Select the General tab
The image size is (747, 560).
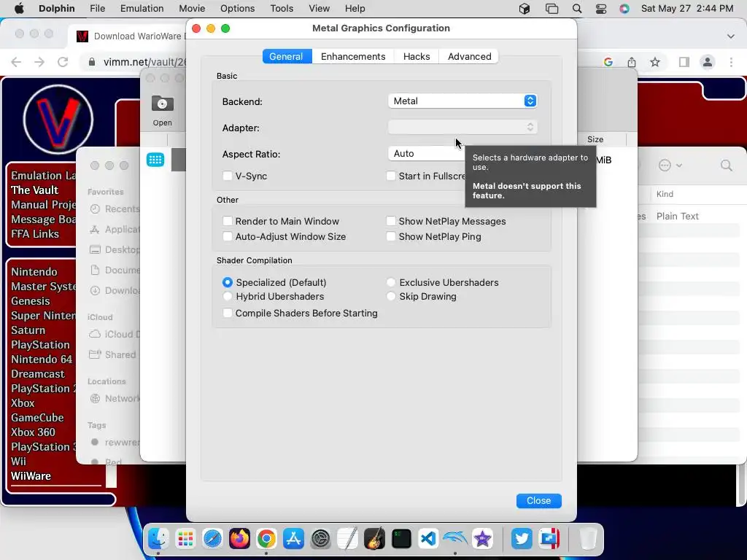(286, 56)
